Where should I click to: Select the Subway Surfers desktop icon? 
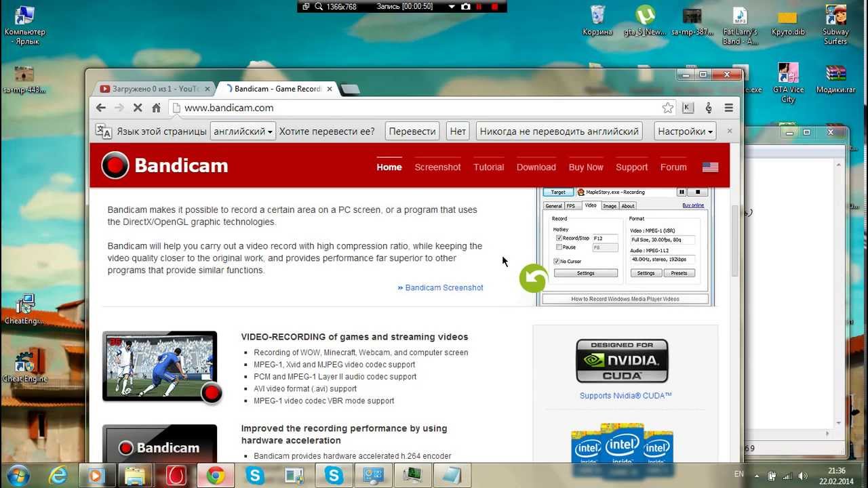835,25
